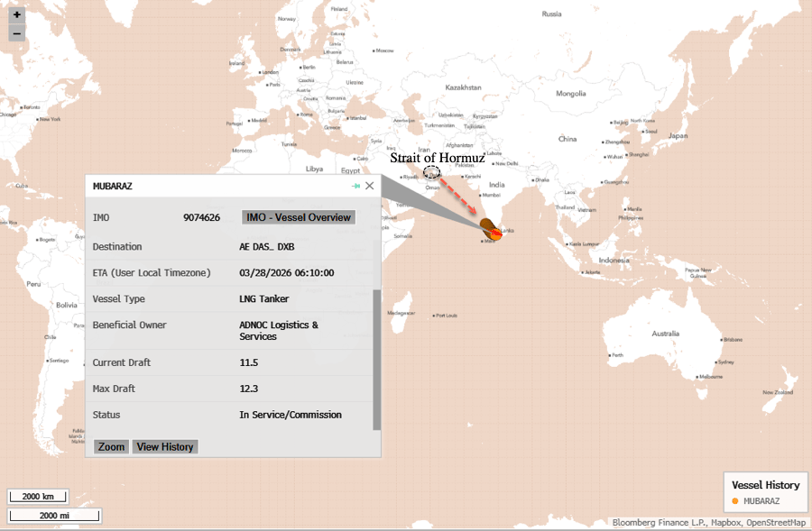Open View History for the vessel
Screen dimensions: 812x531
click(165, 447)
